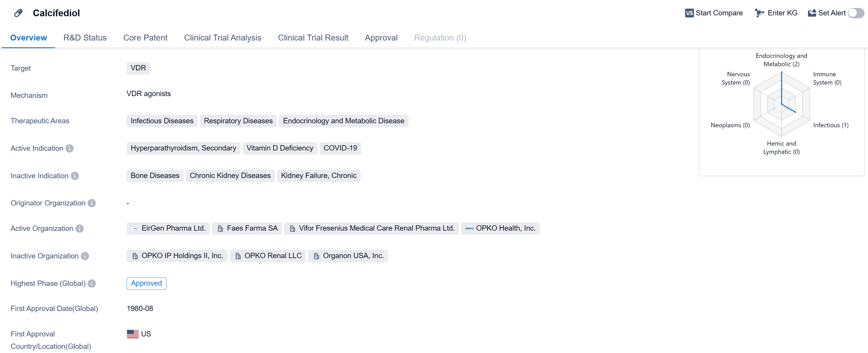
Task: Click info icon beside Originator Organization
Action: click(x=92, y=203)
